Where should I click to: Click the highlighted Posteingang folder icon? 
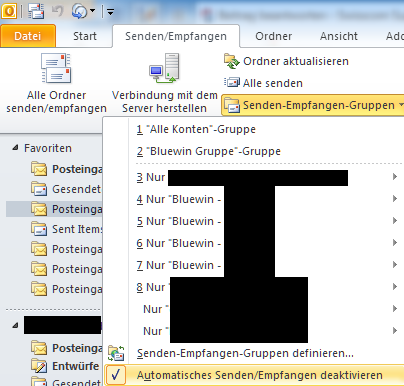pos(39,209)
